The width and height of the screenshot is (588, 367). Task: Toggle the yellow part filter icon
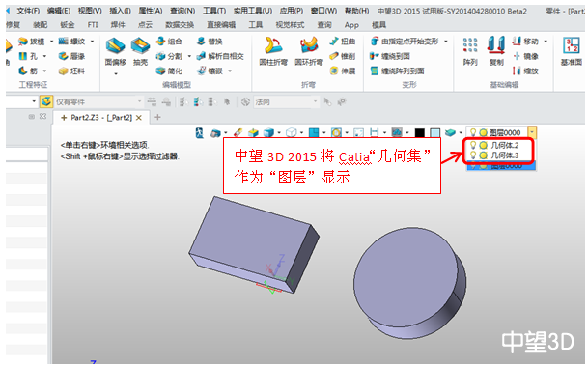coord(46,101)
